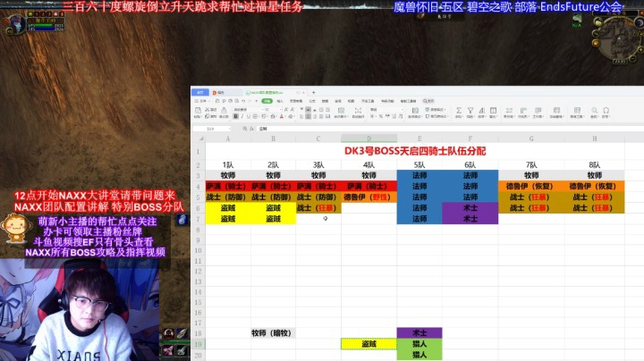The width and height of the screenshot is (644, 361).
Task: Click the Cut scissors icon
Action: pos(207,110)
